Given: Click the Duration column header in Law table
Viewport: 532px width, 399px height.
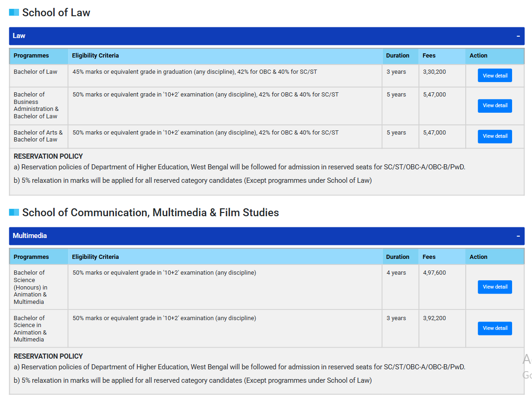Looking at the screenshot, I should [398, 56].
